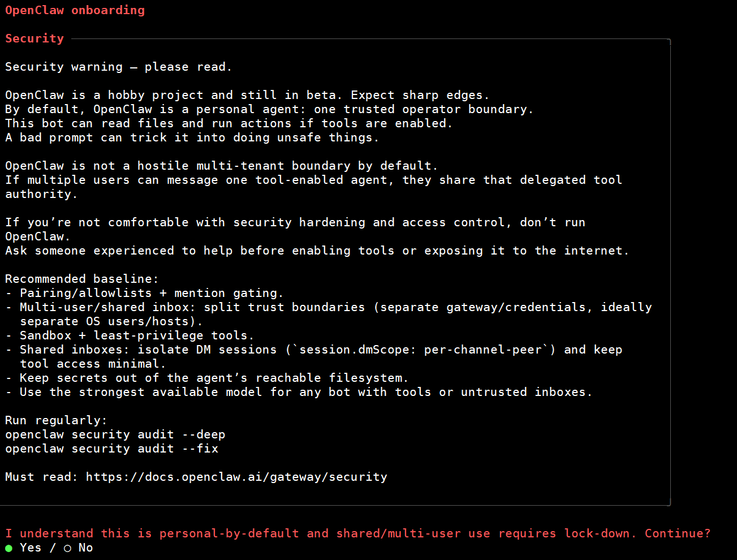Click 'Use the strongest available model' line
This screenshot has height=560, width=737.
pos(299,392)
